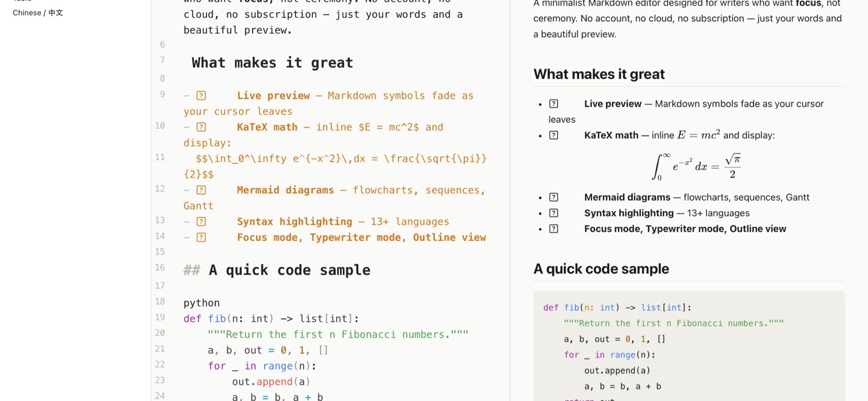Click bold "Mermaid diagrams" text in the editor
868x401 pixels.
click(285, 190)
